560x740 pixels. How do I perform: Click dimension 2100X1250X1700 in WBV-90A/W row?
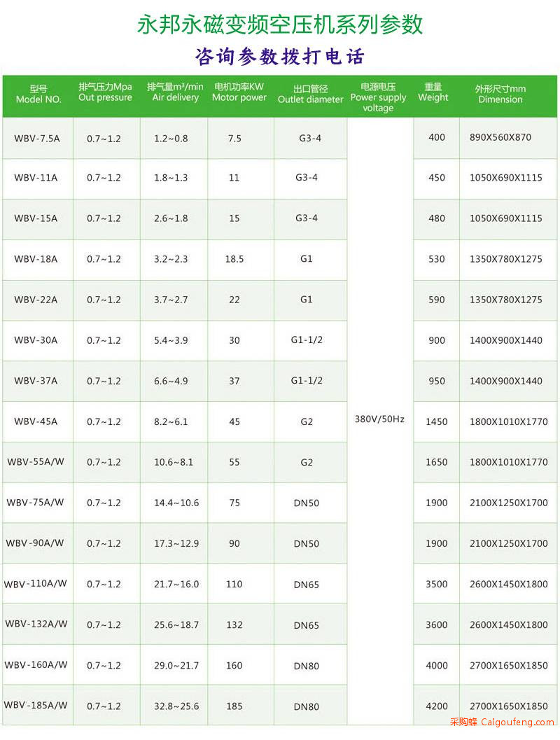coord(509,543)
